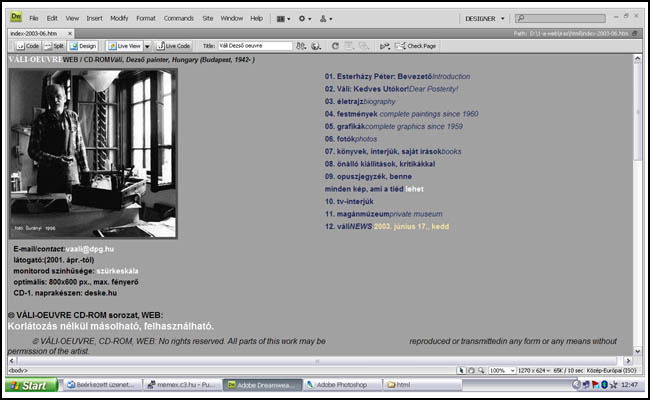Click link 06. fotók photos
This screenshot has height=400, width=650.
[x=351, y=139]
